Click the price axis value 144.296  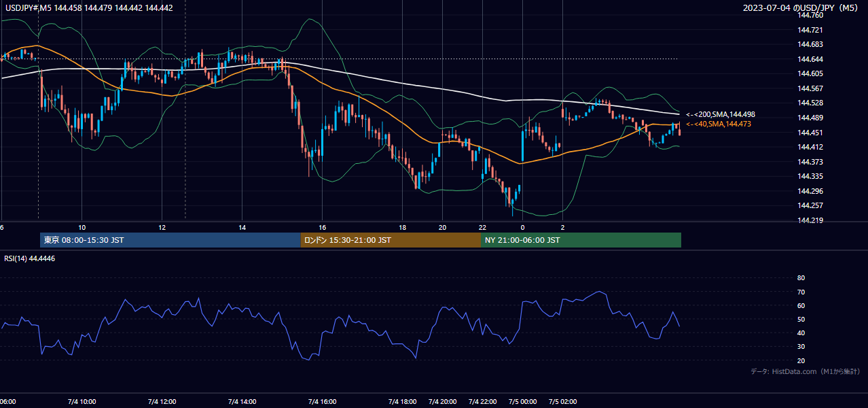click(809, 191)
